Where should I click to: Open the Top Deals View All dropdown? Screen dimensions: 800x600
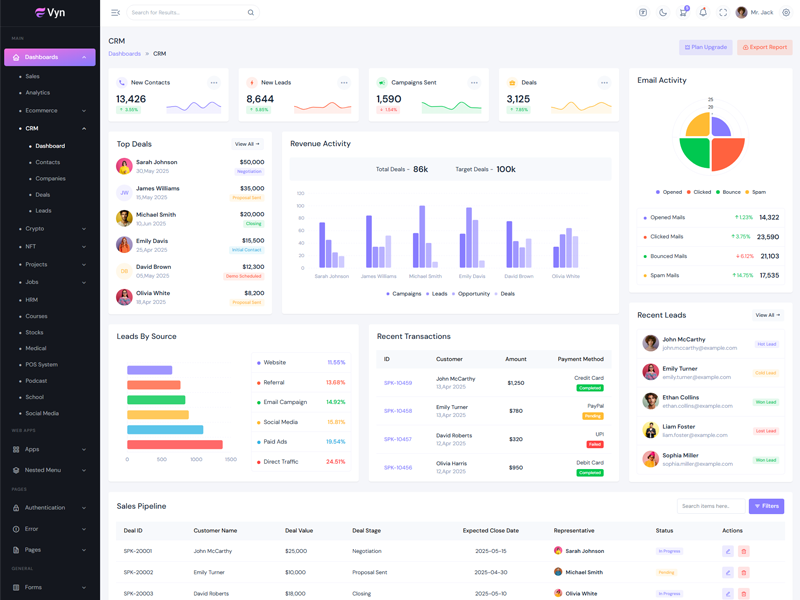[247, 144]
